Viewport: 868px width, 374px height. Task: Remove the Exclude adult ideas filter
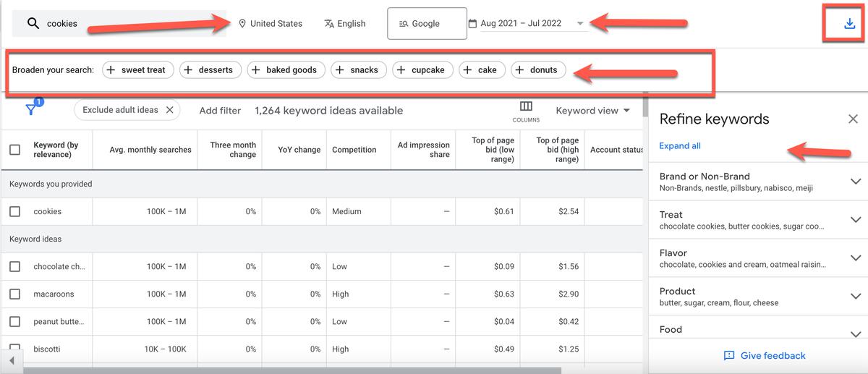pyautogui.click(x=169, y=110)
